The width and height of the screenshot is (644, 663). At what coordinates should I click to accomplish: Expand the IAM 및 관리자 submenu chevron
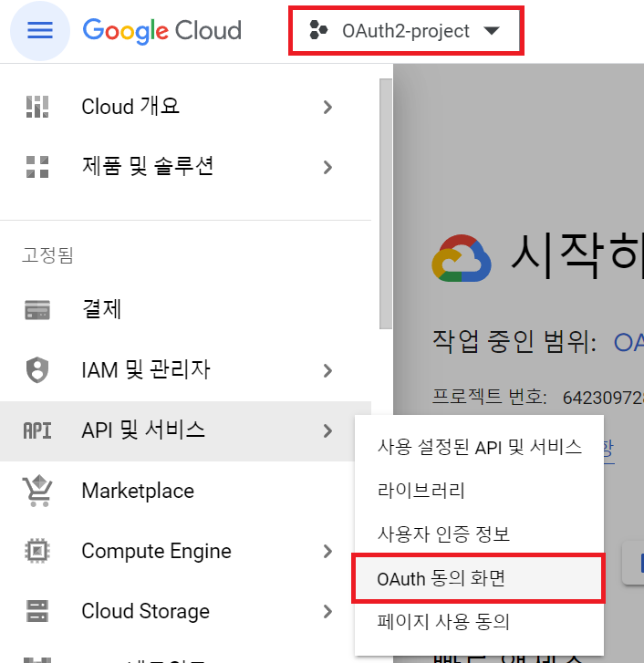(327, 371)
